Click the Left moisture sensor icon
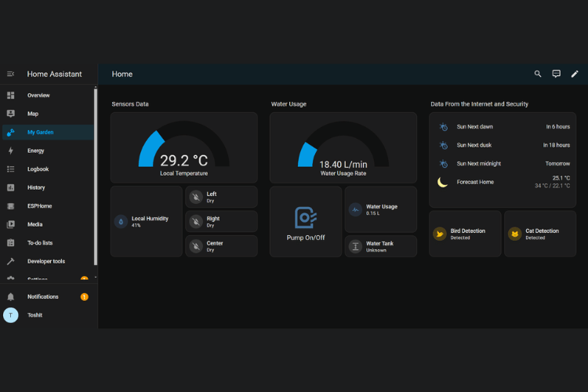 coord(196,197)
